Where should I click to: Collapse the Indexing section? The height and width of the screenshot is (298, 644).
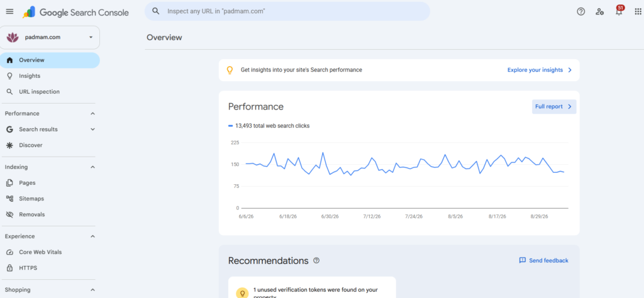click(93, 167)
